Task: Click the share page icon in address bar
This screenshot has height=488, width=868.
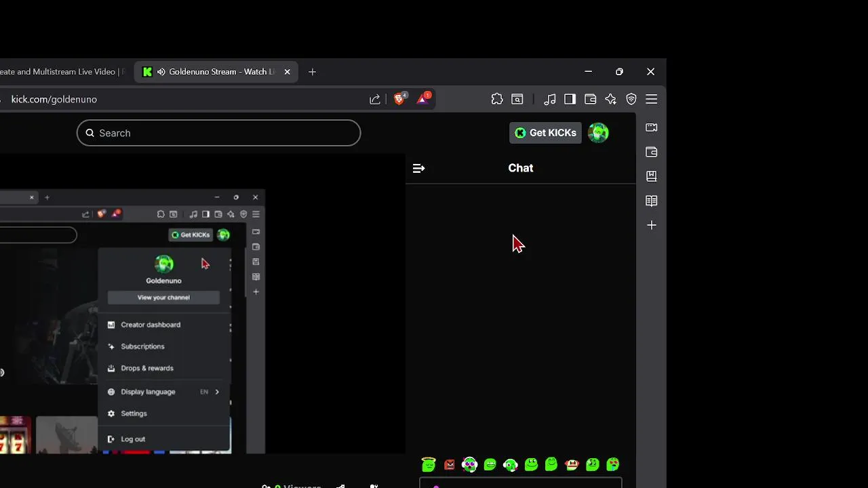Action: pyautogui.click(x=375, y=99)
